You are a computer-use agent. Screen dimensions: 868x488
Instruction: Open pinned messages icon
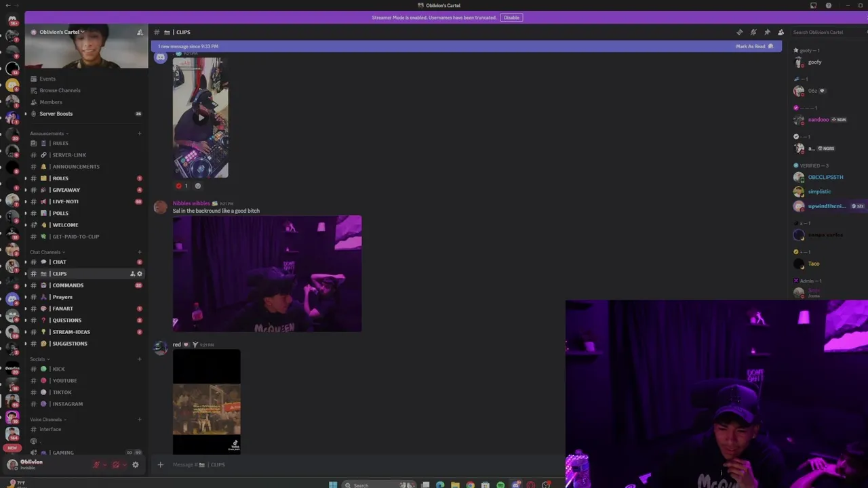click(x=767, y=32)
